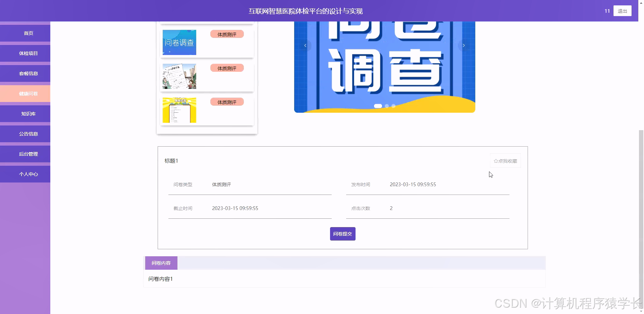The height and width of the screenshot is (314, 644).
Task: Advance carousel with right arrow chevron
Action: click(x=464, y=45)
